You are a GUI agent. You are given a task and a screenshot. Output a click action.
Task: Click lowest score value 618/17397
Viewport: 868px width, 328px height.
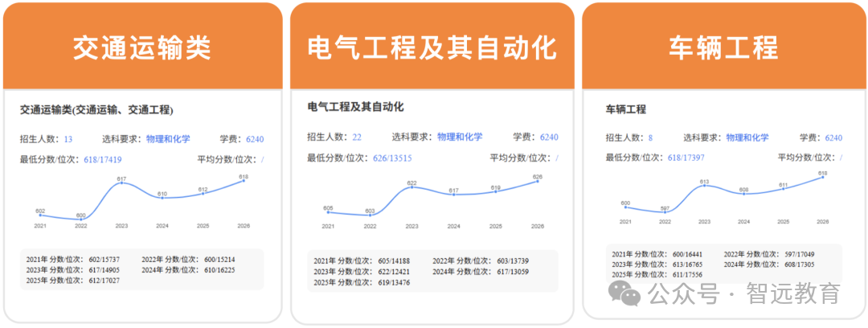[x=686, y=158]
